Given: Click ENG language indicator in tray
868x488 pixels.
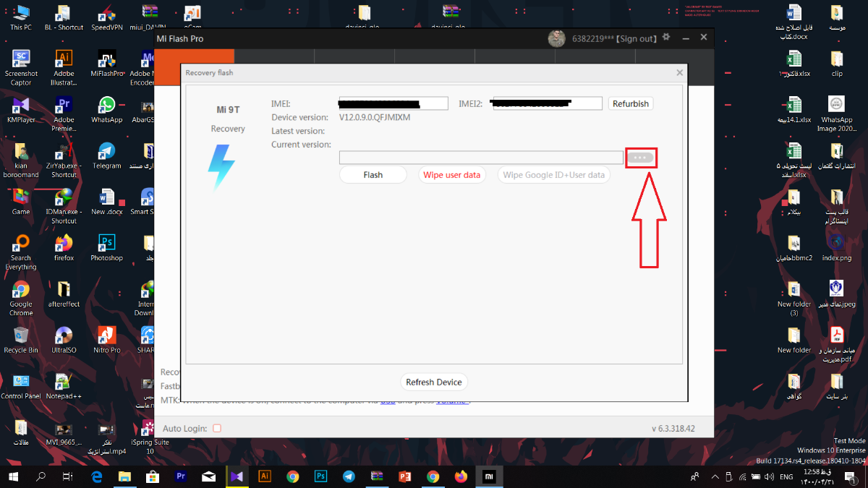Looking at the screenshot, I should point(786,476).
